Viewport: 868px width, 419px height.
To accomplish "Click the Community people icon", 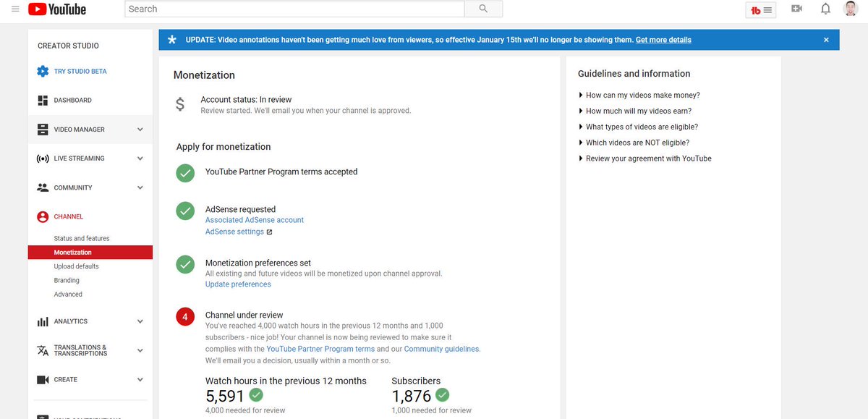I will pyautogui.click(x=43, y=187).
